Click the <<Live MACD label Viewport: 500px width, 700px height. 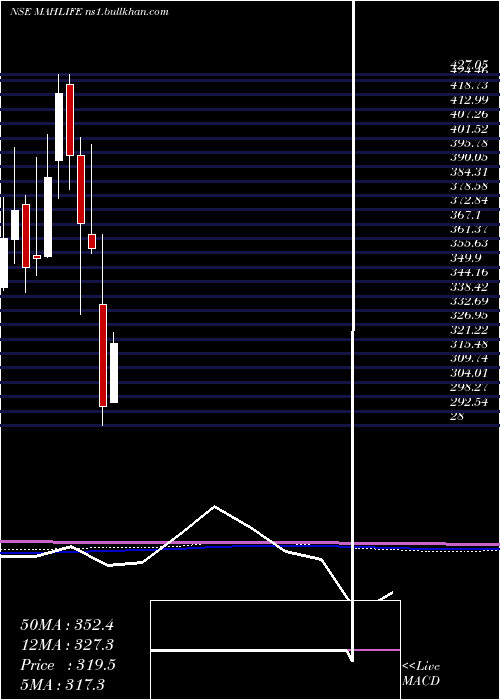click(421, 674)
